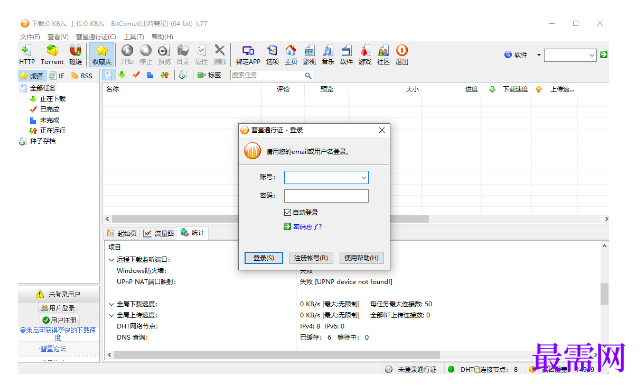Close the passport login dialog

click(x=382, y=130)
